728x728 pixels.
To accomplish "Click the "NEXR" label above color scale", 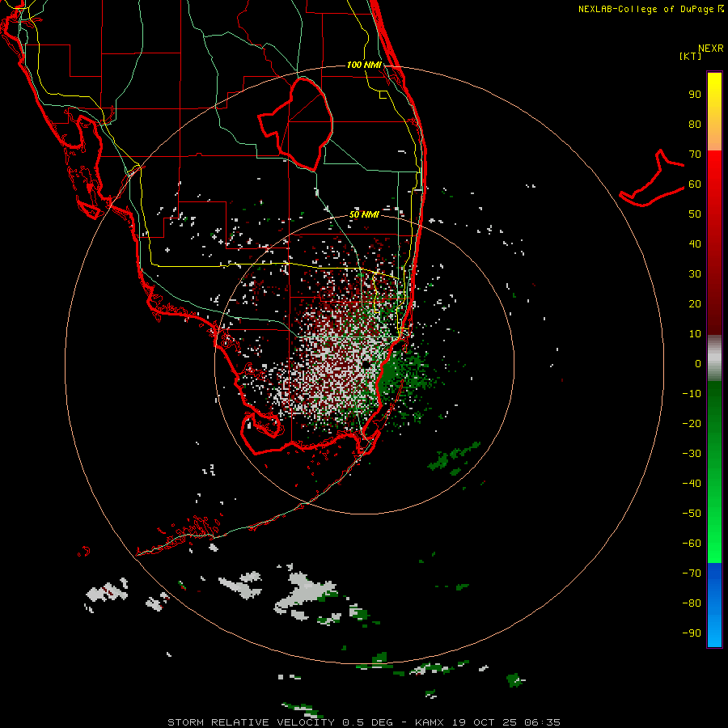I will click(711, 49).
